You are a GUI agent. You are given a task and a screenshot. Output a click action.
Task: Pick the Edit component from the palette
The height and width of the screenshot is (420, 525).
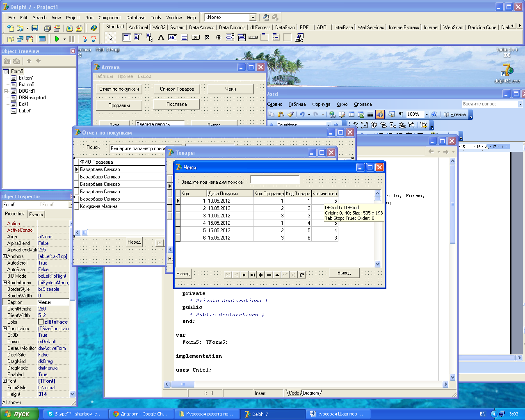pyautogui.click(x=173, y=38)
